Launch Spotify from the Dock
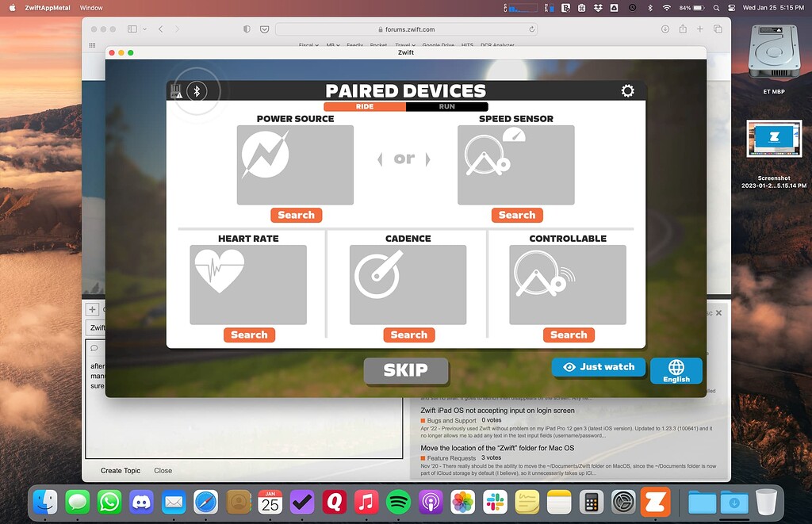 pyautogui.click(x=399, y=502)
